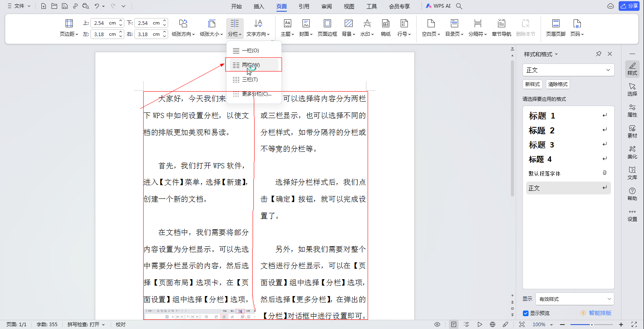Open the watermark (水印) tool
The width and height of the screenshot is (644, 329).
pos(367,28)
